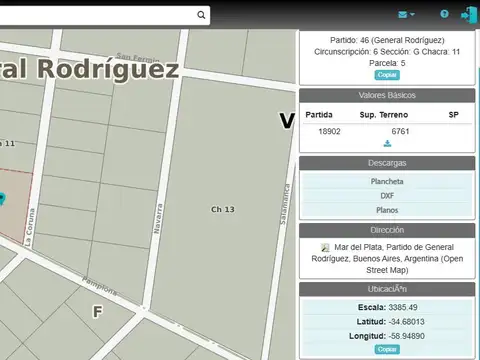Image resolution: width=480 pixels, height=360 pixels.
Task: Click the Escala value 3385.49
Action: [x=403, y=307]
